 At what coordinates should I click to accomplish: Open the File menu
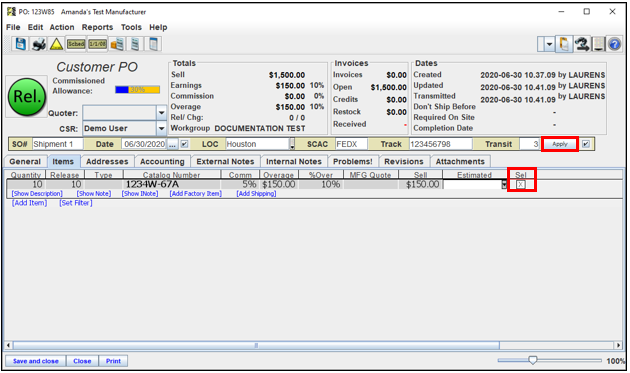click(x=13, y=27)
